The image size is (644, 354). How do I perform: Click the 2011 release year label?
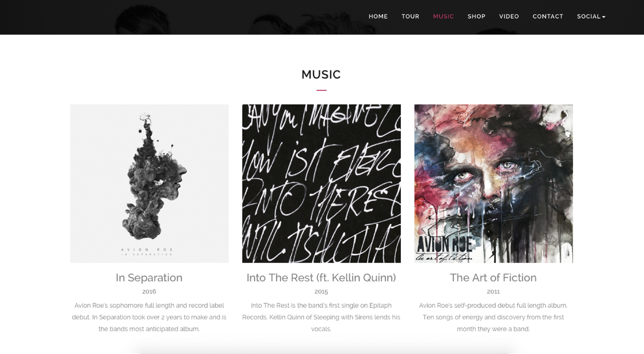pos(493,292)
